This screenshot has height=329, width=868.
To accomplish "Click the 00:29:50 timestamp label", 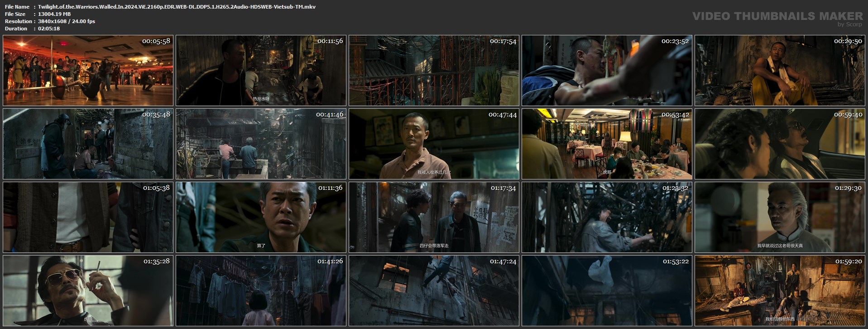I will (x=848, y=41).
